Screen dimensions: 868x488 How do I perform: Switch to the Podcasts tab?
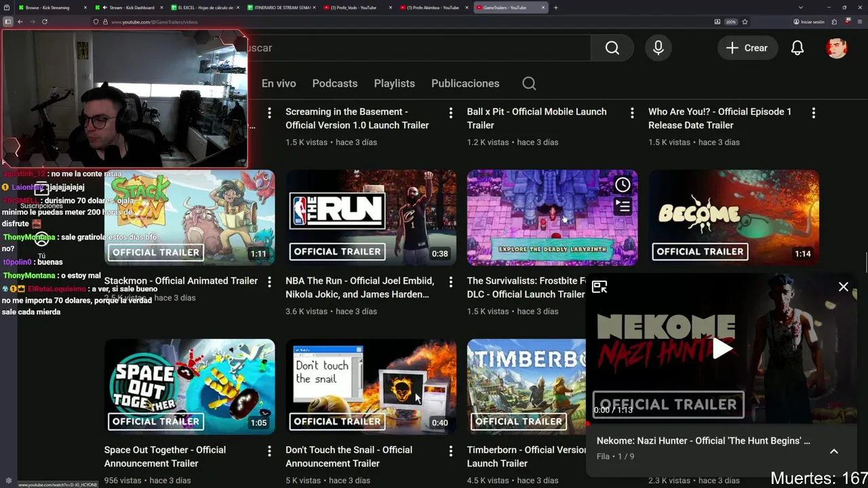coord(335,83)
